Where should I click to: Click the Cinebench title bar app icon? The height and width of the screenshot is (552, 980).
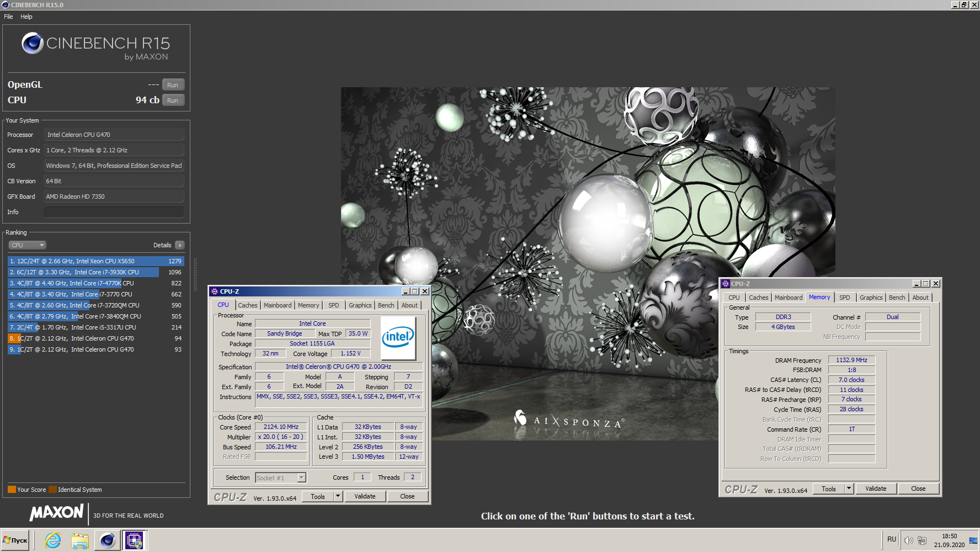pyautogui.click(x=6, y=4)
